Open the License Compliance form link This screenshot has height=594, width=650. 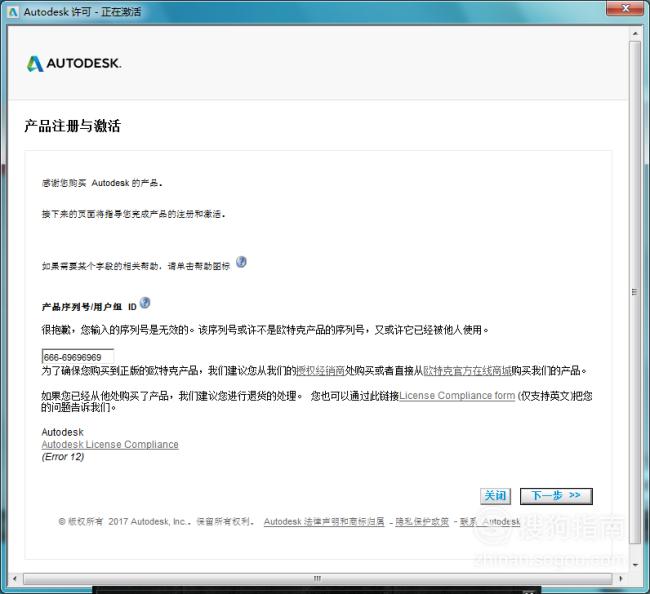(x=457, y=395)
